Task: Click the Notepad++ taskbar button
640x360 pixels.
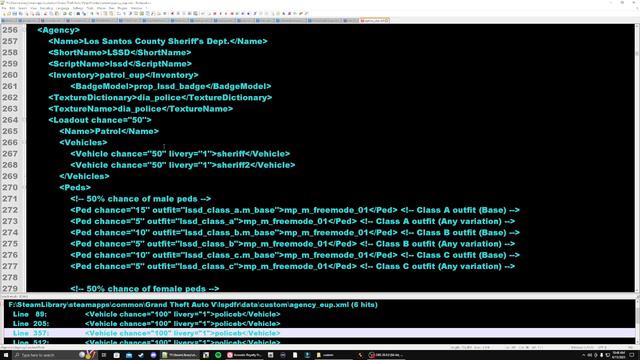Action: coord(180,355)
